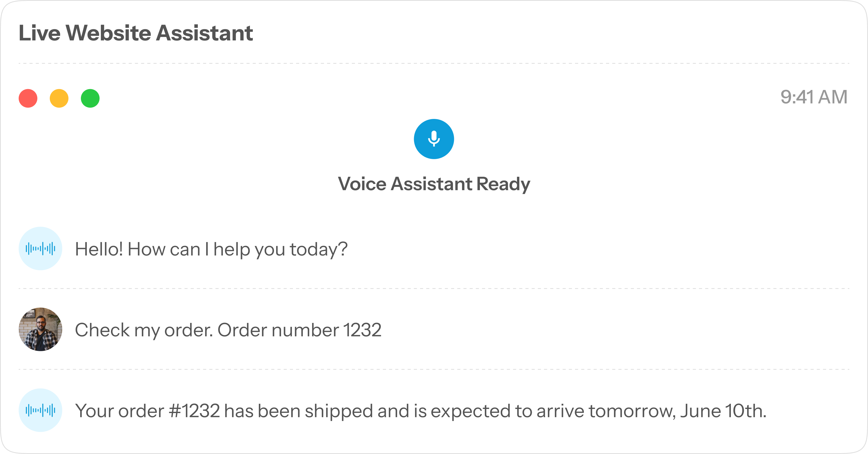Click the yellow minimize window dot
Screen dimensions: 868x454
pyautogui.click(x=59, y=98)
